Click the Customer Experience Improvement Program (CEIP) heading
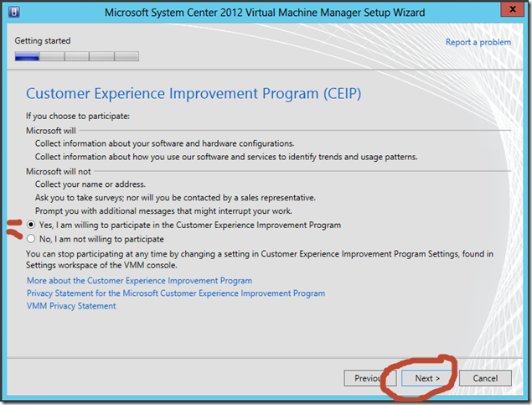The image size is (532, 405). coord(194,94)
